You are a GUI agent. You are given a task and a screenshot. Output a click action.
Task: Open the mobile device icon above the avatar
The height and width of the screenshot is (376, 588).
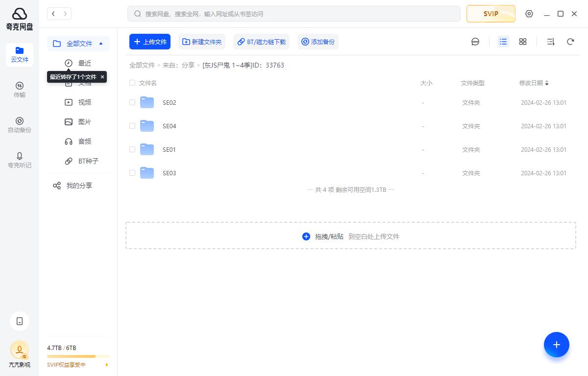click(20, 321)
